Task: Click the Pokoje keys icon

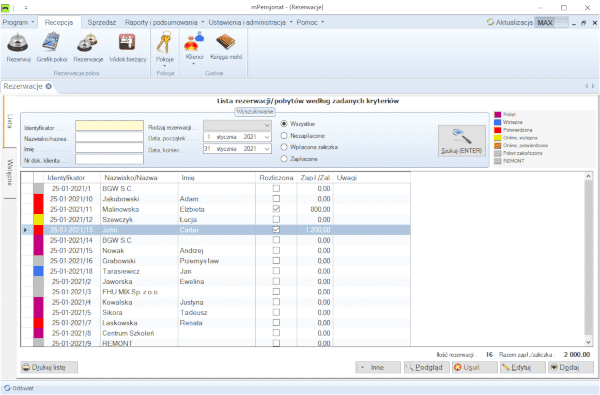Action: [165, 42]
